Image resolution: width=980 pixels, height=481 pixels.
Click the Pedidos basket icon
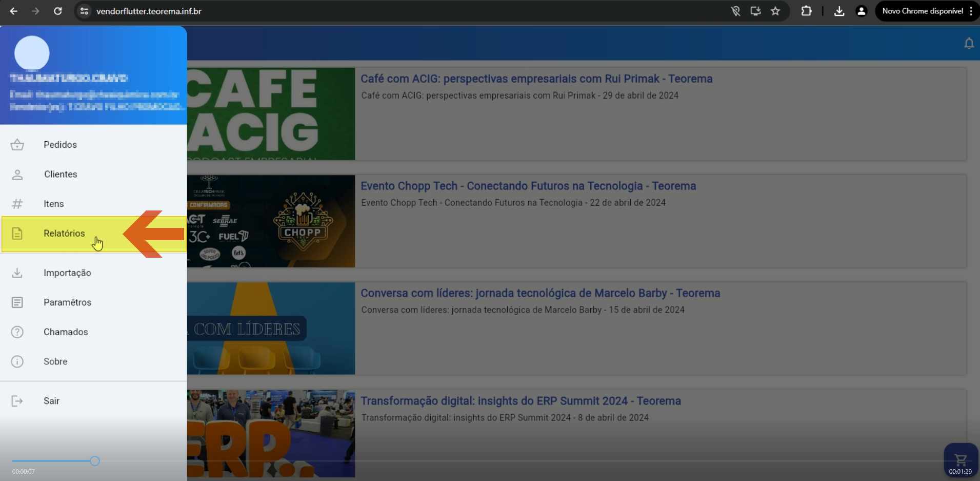pos(17,145)
